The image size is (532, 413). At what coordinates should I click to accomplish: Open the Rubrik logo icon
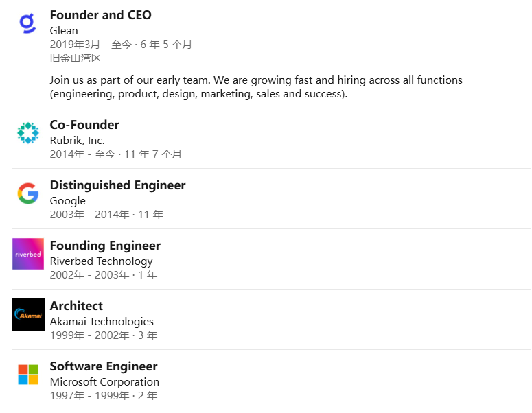pyautogui.click(x=27, y=133)
